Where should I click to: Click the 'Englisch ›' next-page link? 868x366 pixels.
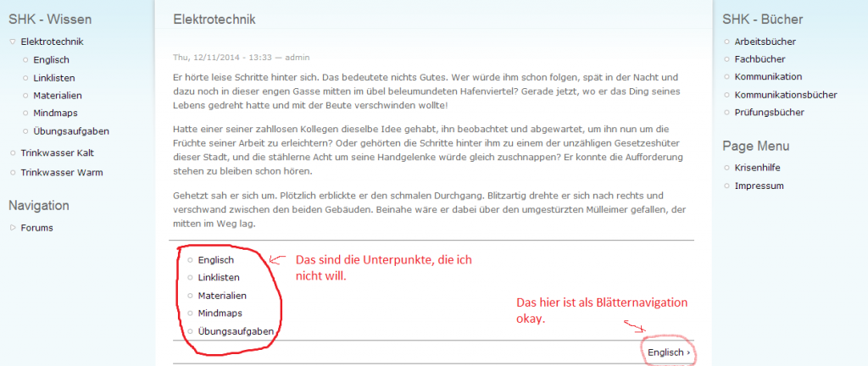click(x=669, y=352)
